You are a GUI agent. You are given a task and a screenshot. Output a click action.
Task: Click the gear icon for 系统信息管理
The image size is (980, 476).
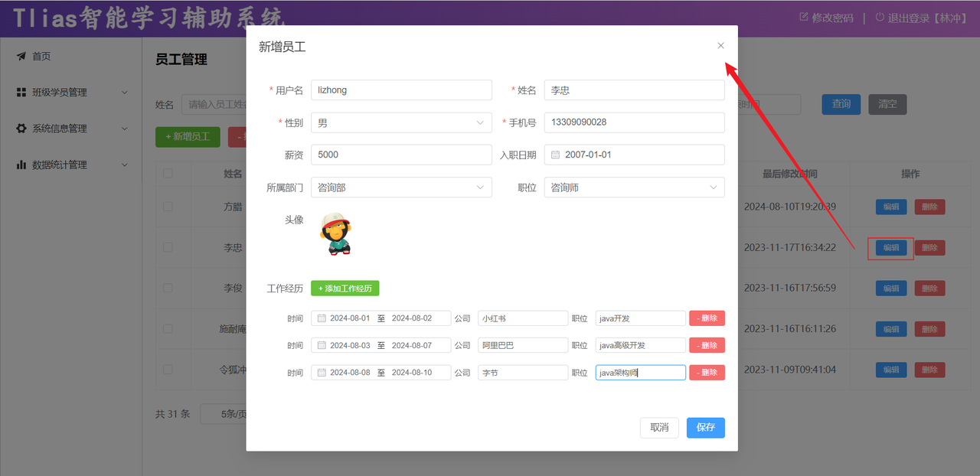click(21, 128)
